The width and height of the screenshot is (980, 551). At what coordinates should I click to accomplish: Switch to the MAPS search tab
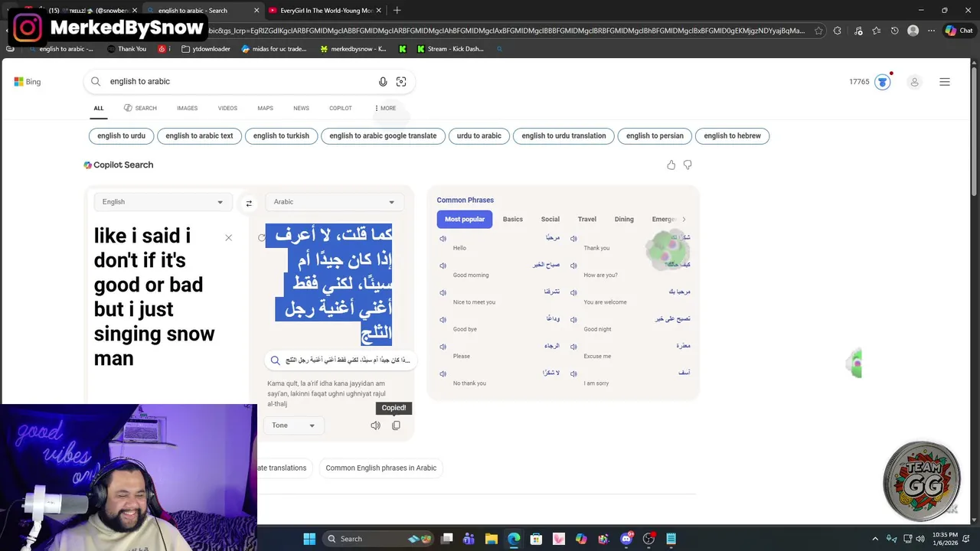point(265,108)
